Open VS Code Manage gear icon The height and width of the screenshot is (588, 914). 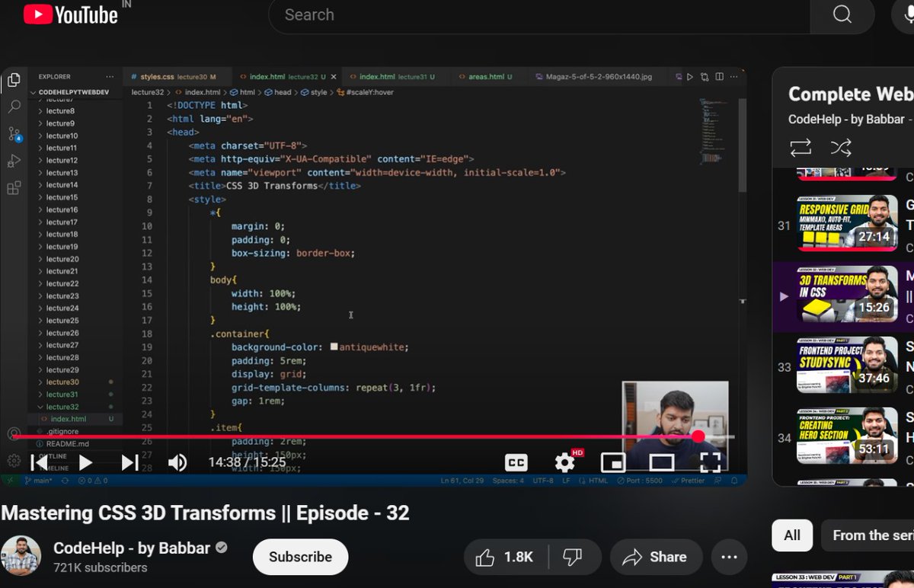point(14,460)
